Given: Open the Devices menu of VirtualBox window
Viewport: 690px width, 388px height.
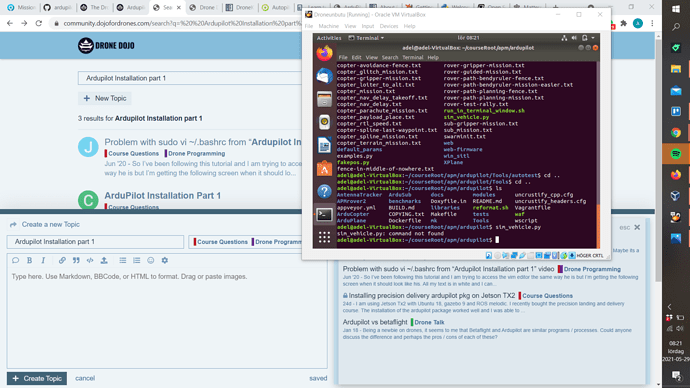Looking at the screenshot, I should (x=389, y=26).
